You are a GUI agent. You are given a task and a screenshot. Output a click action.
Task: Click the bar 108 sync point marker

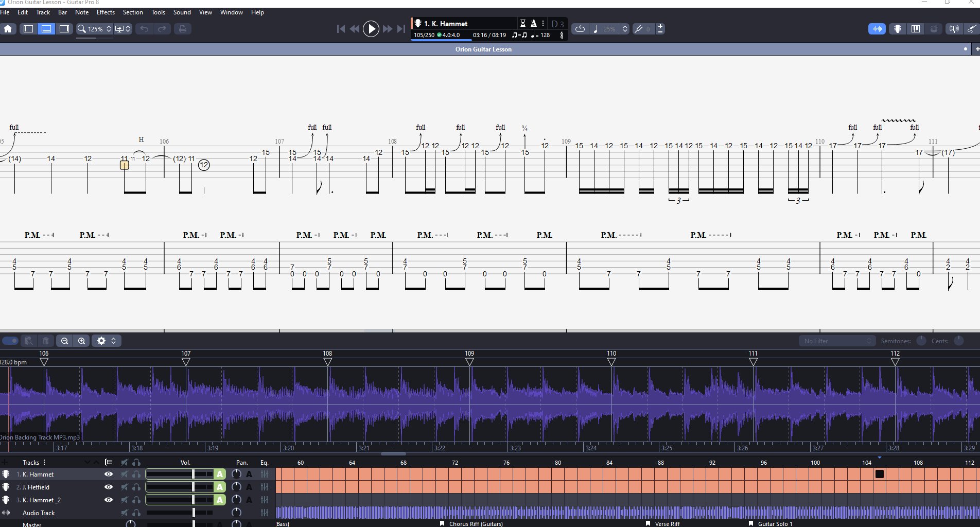[x=327, y=362]
